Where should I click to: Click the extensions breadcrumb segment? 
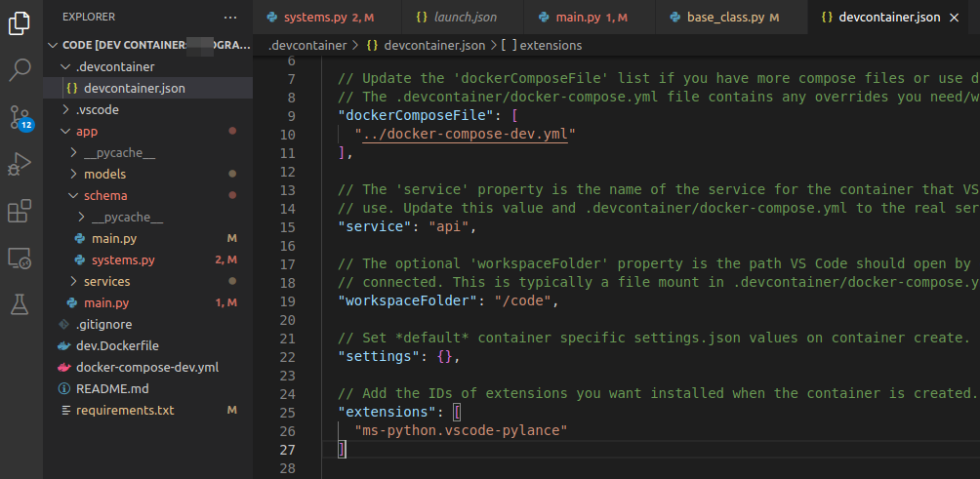point(551,46)
